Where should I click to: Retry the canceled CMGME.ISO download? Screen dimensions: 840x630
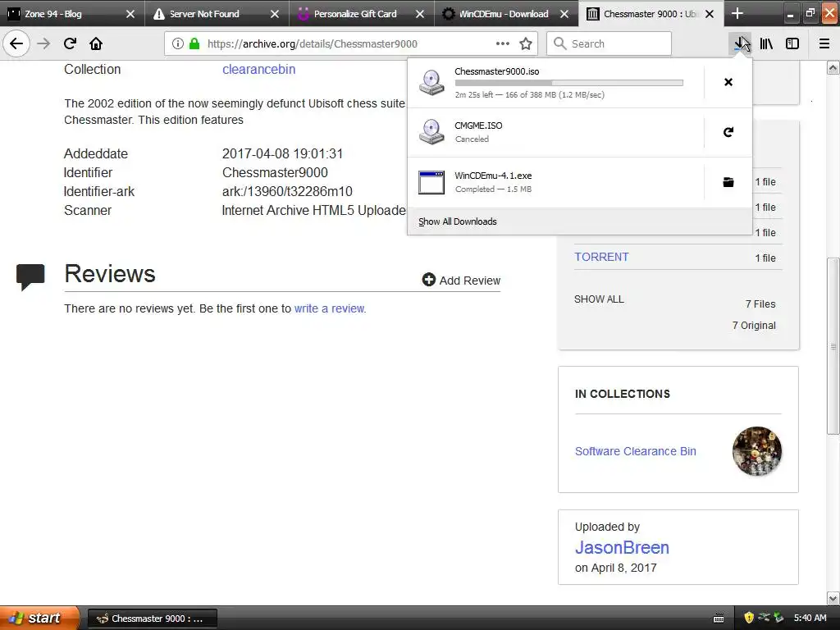(728, 132)
